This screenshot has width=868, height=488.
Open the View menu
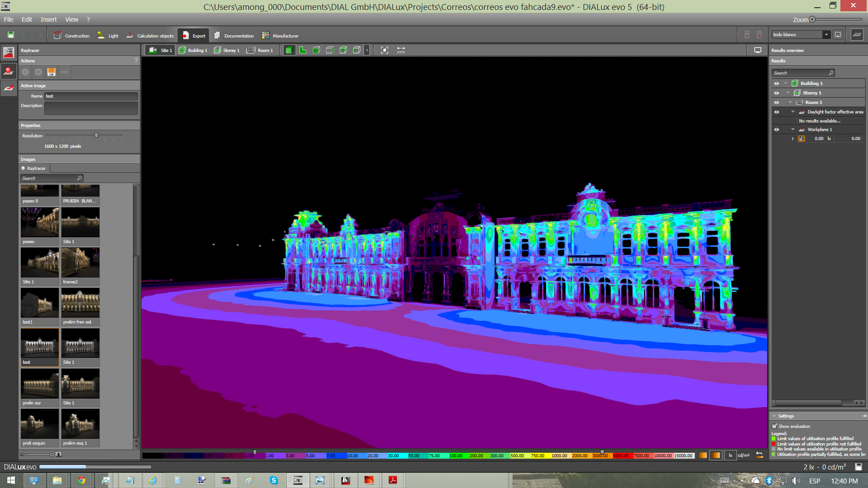coord(71,19)
